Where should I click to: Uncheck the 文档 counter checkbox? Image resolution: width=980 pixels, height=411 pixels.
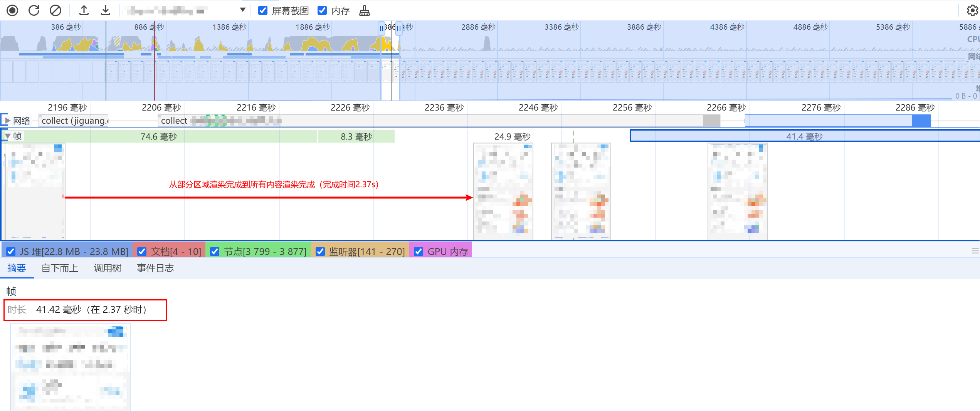[142, 252]
